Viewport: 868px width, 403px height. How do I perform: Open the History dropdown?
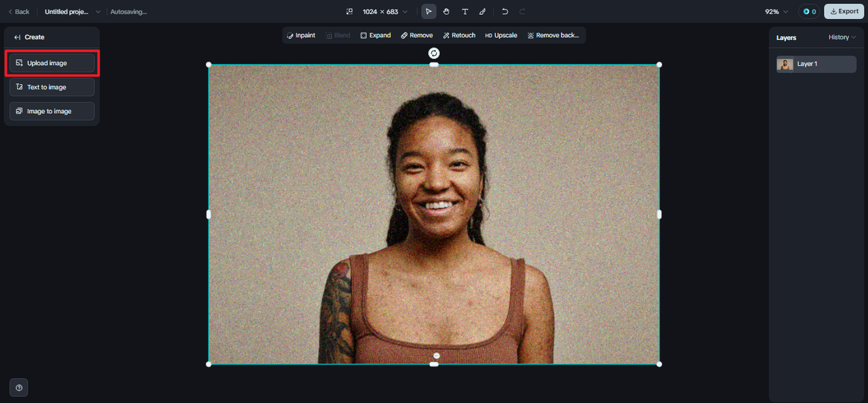842,37
